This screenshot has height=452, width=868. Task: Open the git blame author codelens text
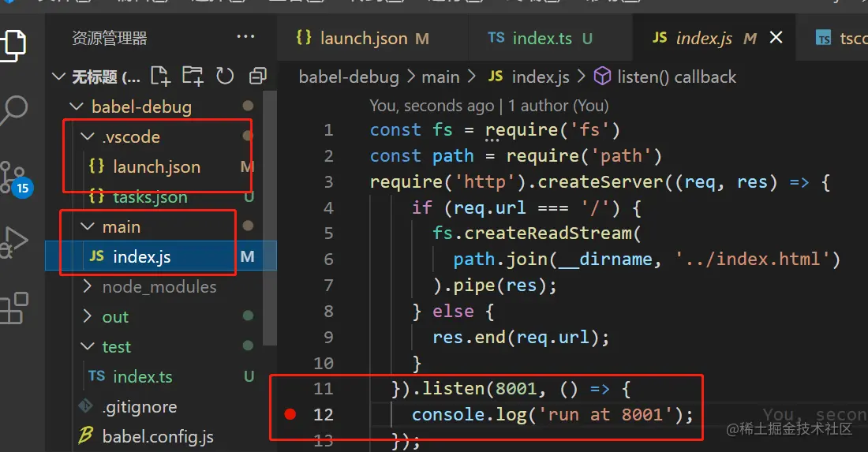[489, 106]
